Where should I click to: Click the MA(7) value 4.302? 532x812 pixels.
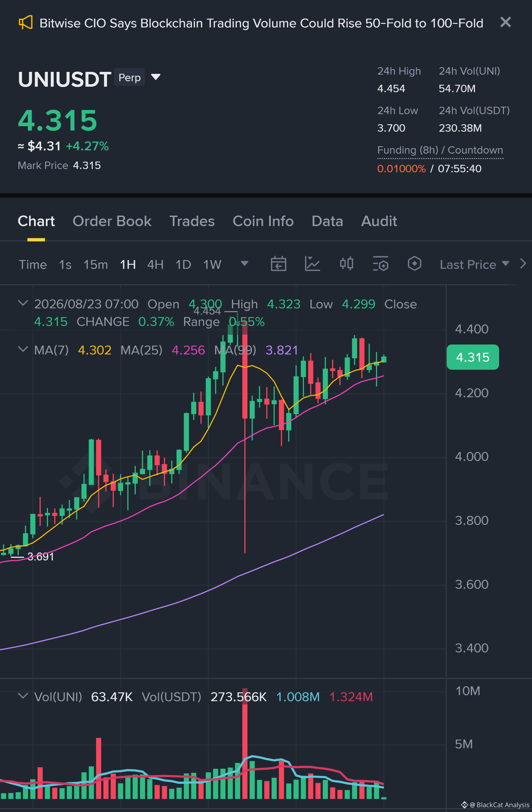[x=94, y=350]
